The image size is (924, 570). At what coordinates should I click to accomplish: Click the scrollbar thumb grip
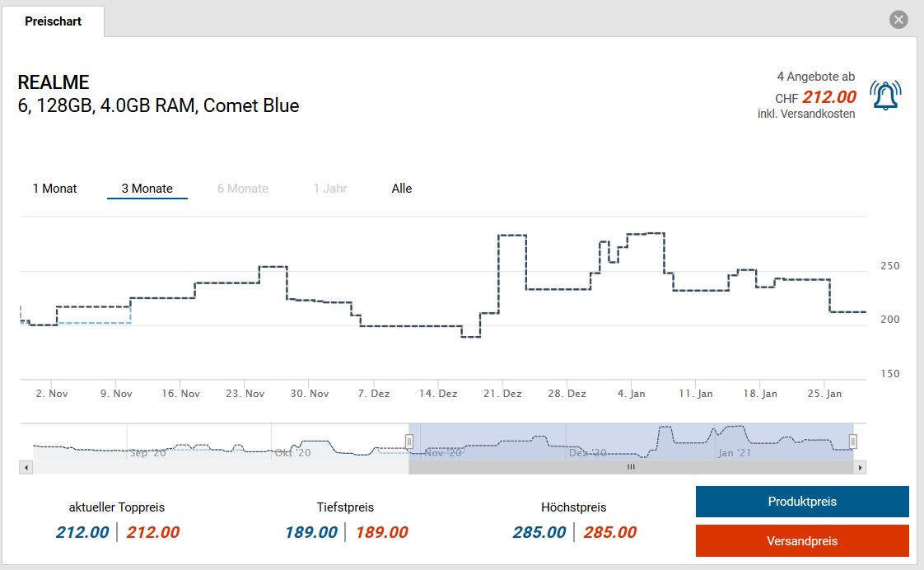click(631, 467)
